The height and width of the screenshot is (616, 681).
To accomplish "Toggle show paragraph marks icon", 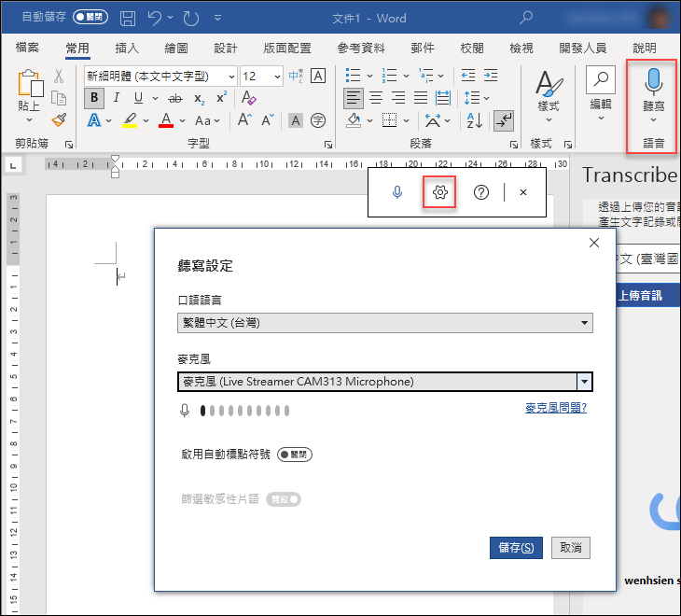I will point(504,120).
